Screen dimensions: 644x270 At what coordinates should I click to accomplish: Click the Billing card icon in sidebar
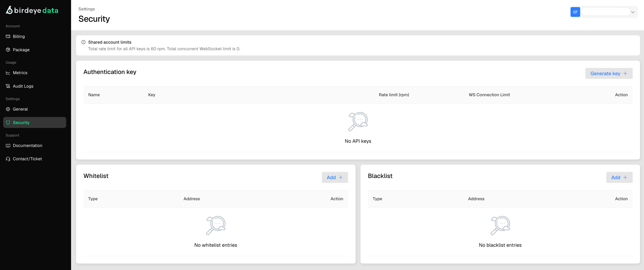pos(8,36)
